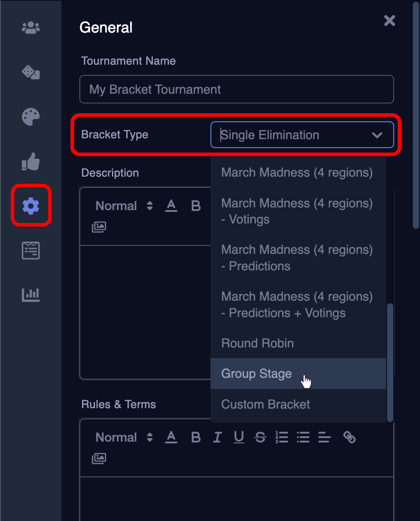Open the appearance palette panel
Viewport: 420px width, 521px height.
tap(30, 116)
